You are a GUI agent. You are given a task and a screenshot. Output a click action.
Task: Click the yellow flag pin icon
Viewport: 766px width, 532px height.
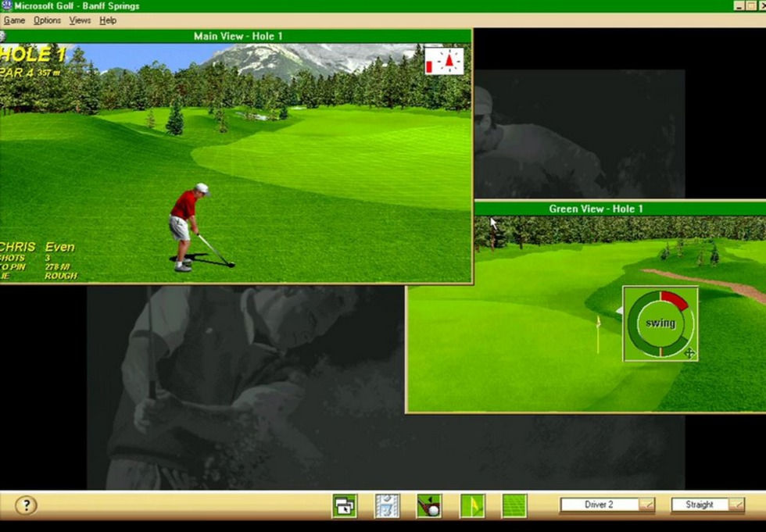click(472, 505)
